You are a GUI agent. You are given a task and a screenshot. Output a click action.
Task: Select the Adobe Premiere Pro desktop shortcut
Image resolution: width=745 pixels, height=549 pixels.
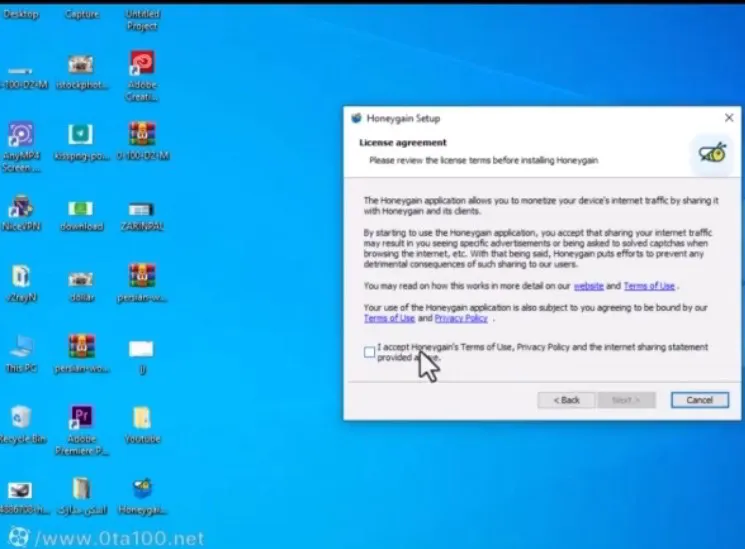pos(81,417)
